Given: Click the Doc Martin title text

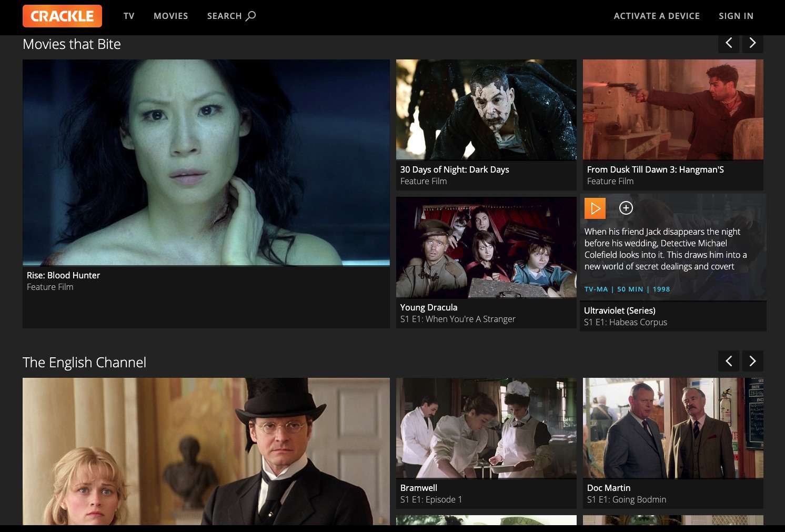Looking at the screenshot, I should pos(609,488).
